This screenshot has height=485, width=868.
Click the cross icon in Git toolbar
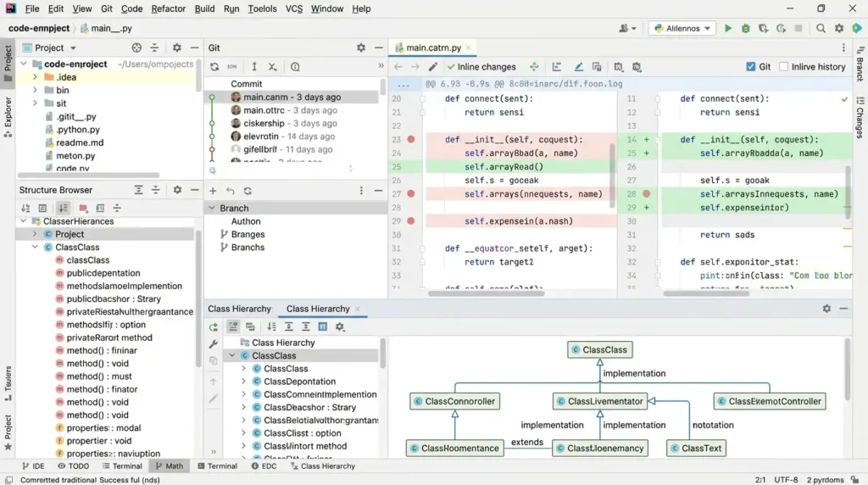pos(272,67)
